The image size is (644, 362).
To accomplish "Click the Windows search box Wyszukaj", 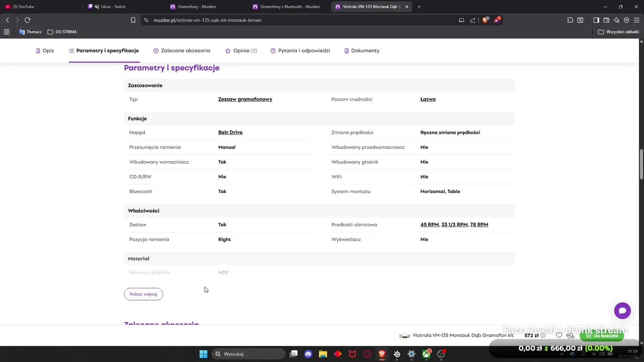I will click(x=249, y=354).
